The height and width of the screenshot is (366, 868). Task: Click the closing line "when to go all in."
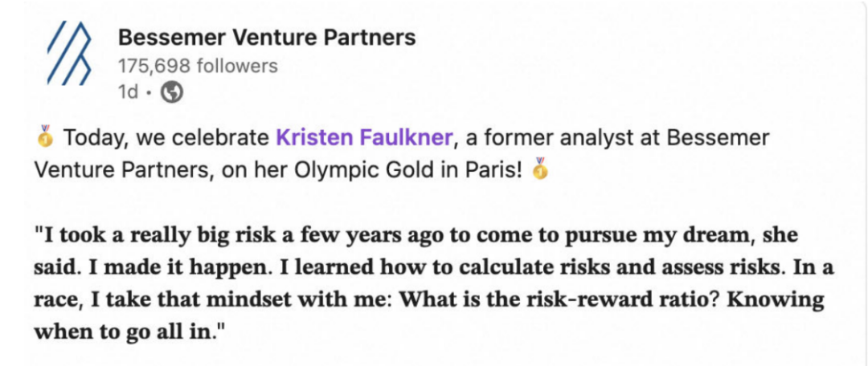(129, 333)
